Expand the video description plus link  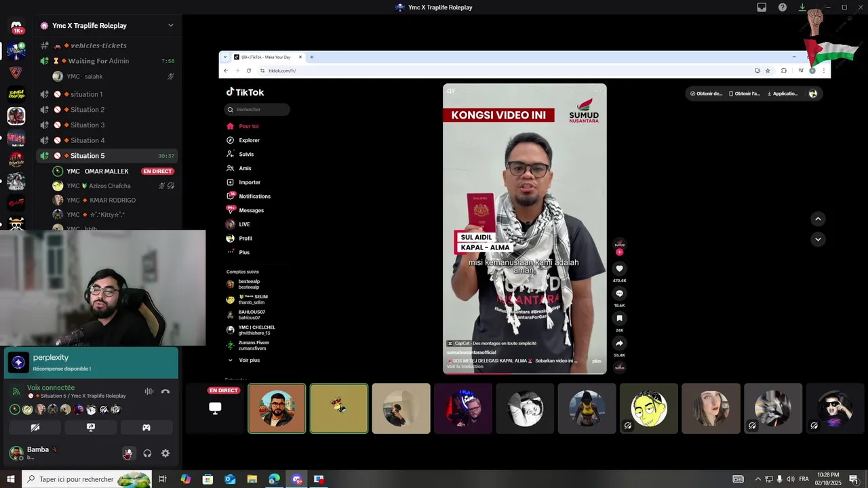(x=596, y=361)
